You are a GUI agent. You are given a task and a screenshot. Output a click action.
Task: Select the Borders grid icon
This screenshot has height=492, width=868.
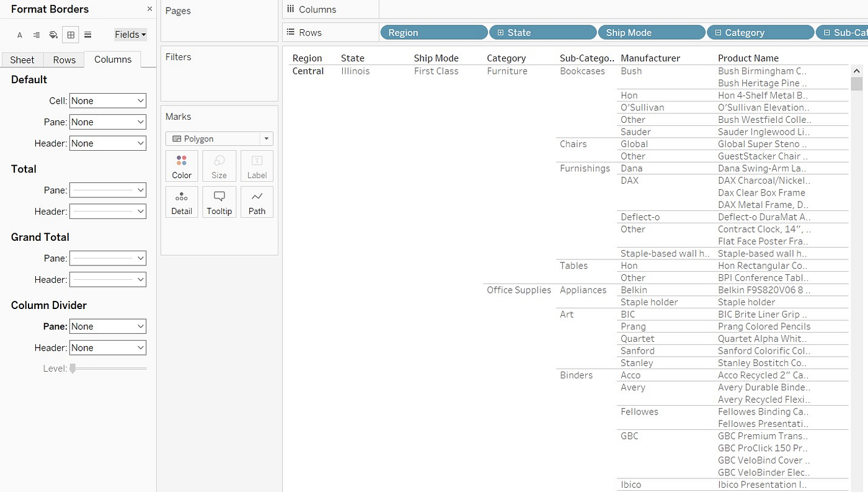pos(71,35)
